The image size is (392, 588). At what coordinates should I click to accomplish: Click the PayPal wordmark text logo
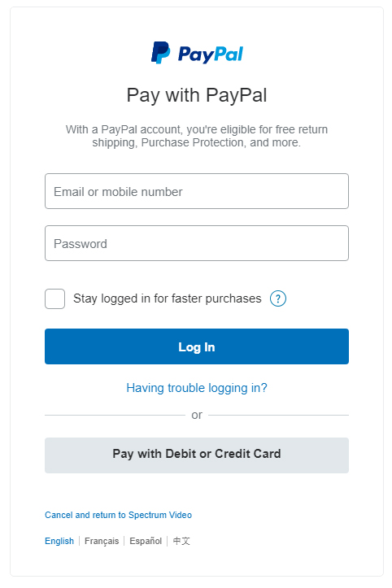coord(211,54)
